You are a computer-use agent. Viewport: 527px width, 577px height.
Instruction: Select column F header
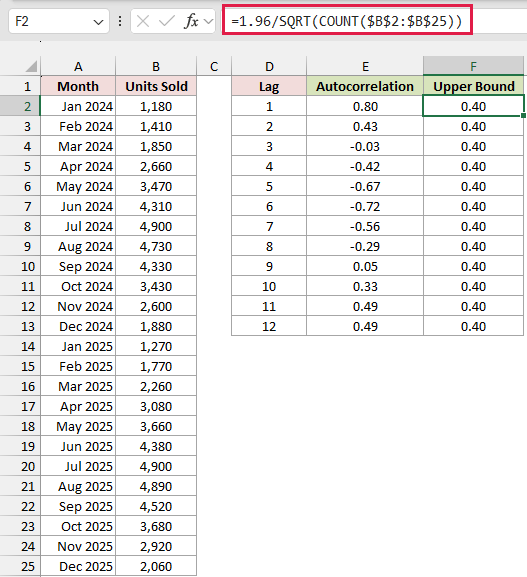click(474, 66)
